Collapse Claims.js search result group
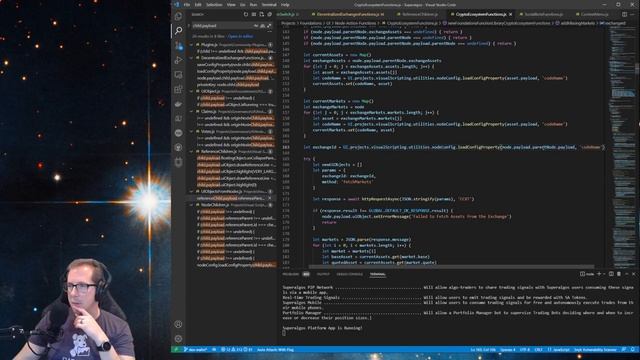The height and width of the screenshot is (360, 640). [191, 111]
